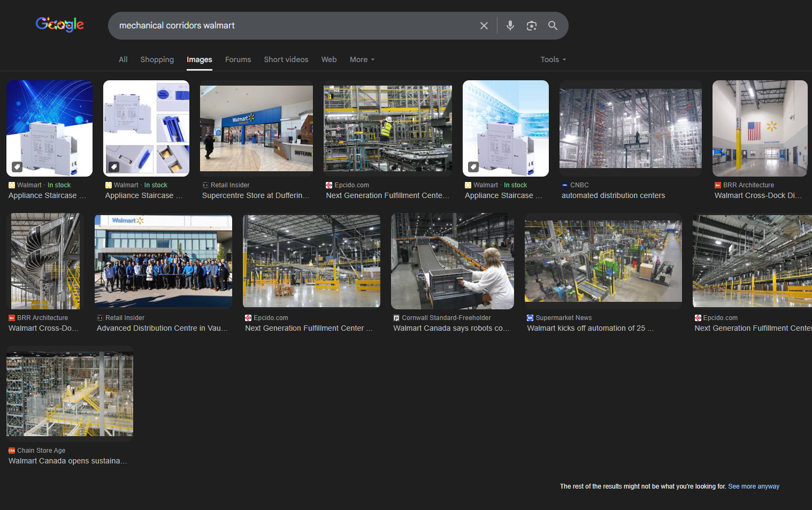Open Search by image camera icon
The width and height of the screenshot is (812, 510).
532,26
